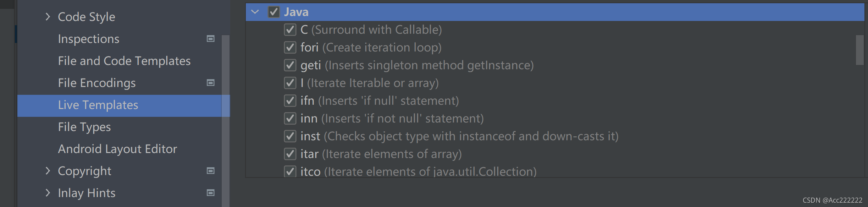Select the itar array iteration template
Viewport: 868px width, 207px height.
coord(555,154)
